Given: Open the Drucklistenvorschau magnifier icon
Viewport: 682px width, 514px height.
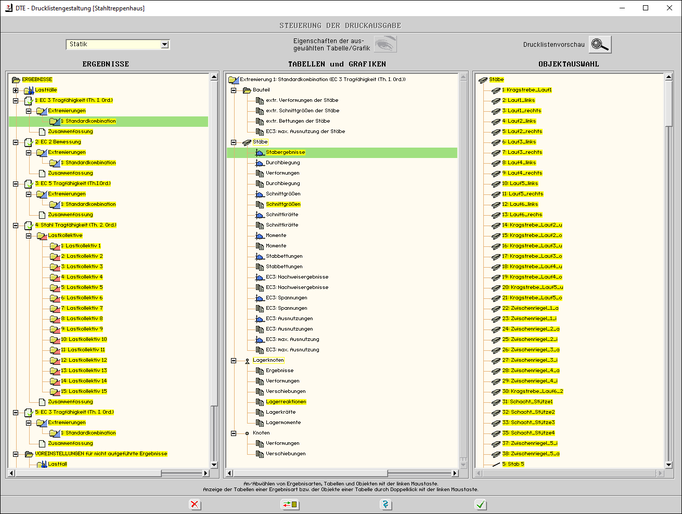Looking at the screenshot, I should tap(599, 44).
